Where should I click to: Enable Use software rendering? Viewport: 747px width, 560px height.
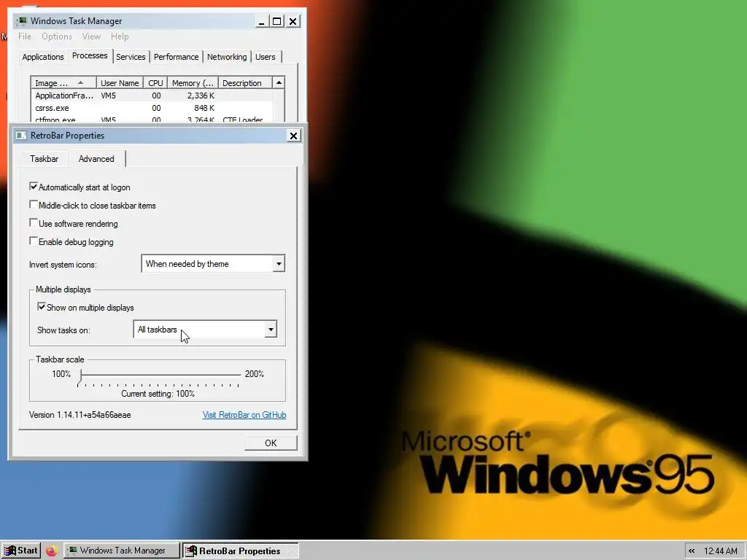34,222
